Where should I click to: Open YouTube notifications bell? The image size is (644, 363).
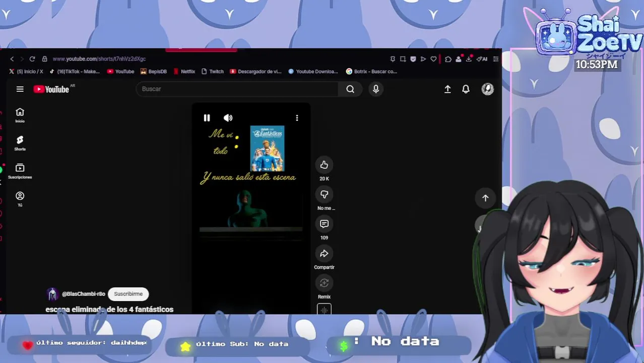click(x=466, y=89)
